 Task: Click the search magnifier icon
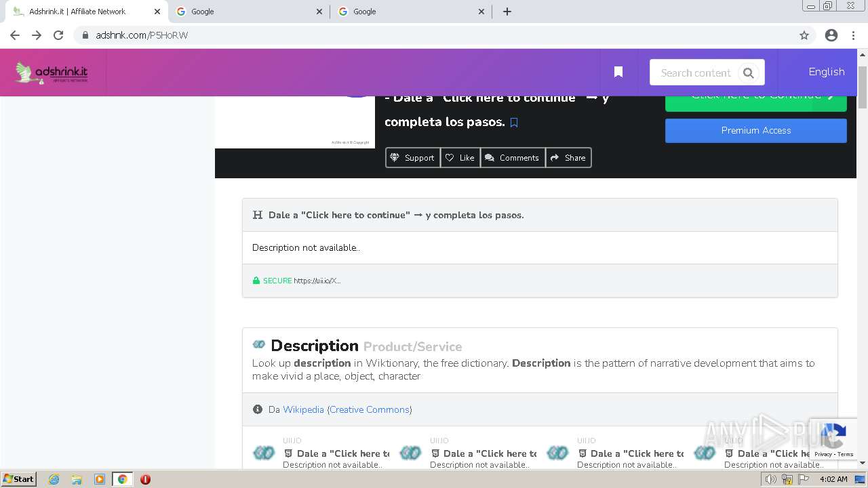point(749,73)
